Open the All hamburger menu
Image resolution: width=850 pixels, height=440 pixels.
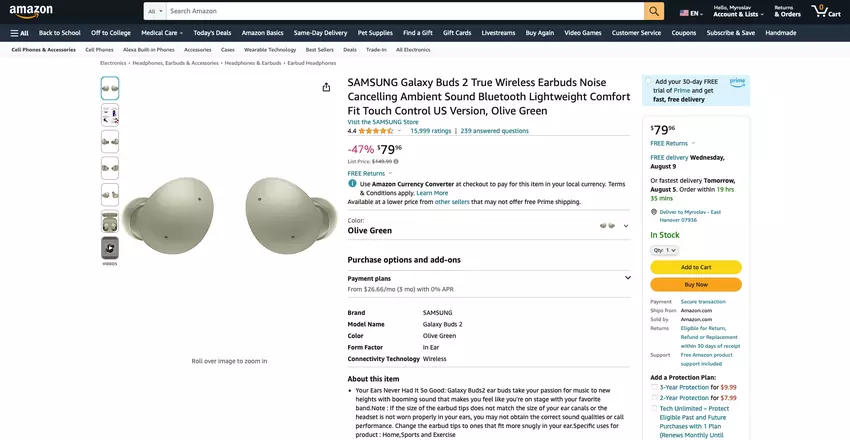pyautogui.click(x=19, y=33)
